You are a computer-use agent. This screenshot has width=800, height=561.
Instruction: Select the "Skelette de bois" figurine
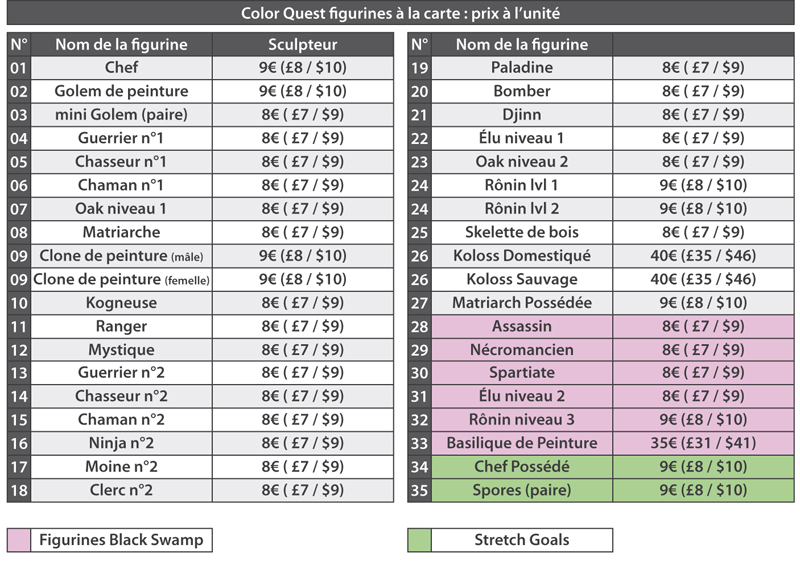tap(521, 232)
